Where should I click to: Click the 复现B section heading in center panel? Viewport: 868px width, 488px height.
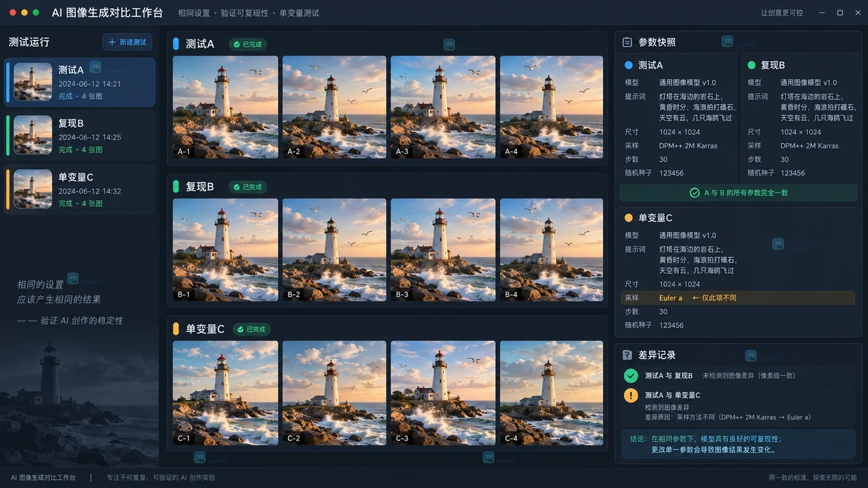pos(200,186)
